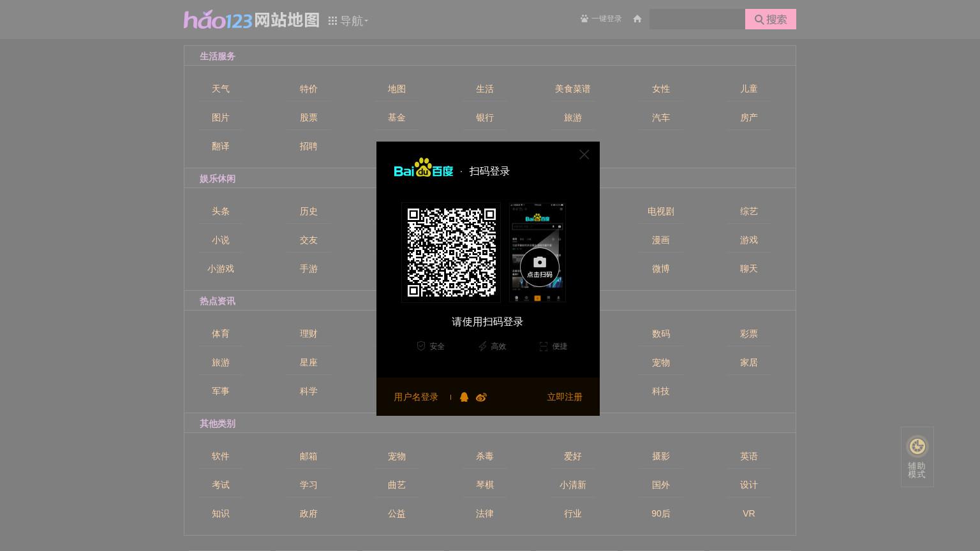Click the 生活服务 section heading
Screen dimensions: 980x551
click(x=218, y=57)
